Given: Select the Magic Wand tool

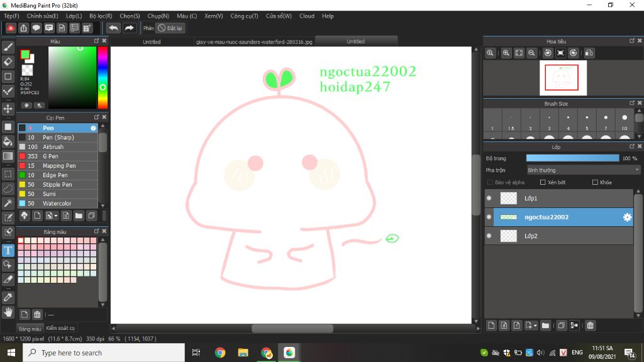Looking at the screenshot, I should 8,203.
